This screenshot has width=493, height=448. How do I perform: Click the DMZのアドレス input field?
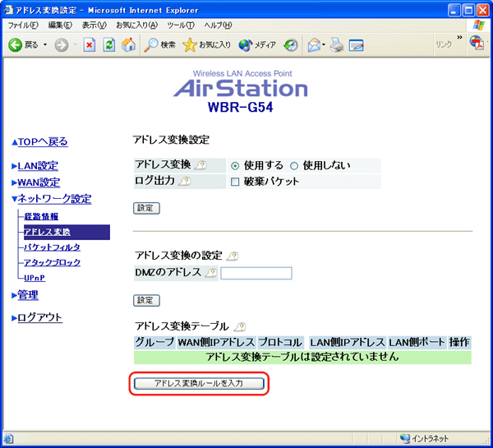[256, 273]
